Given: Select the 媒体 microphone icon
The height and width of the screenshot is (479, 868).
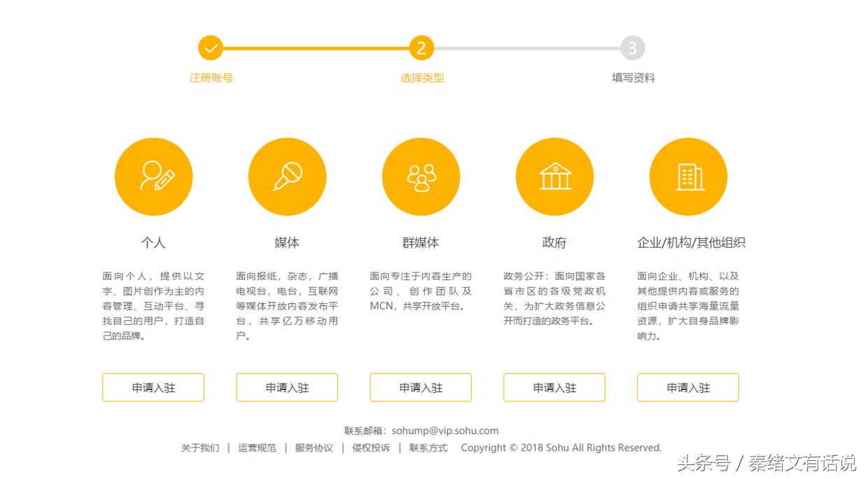Looking at the screenshot, I should click(287, 176).
